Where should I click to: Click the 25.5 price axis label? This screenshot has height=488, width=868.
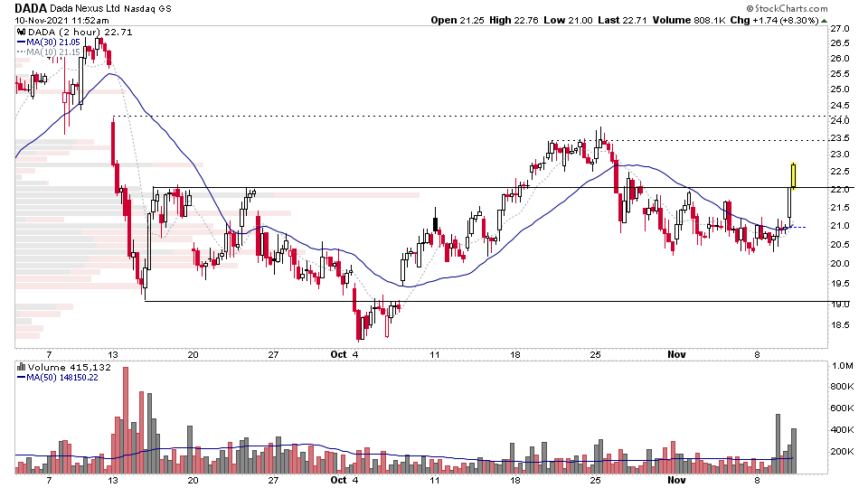pos(840,73)
